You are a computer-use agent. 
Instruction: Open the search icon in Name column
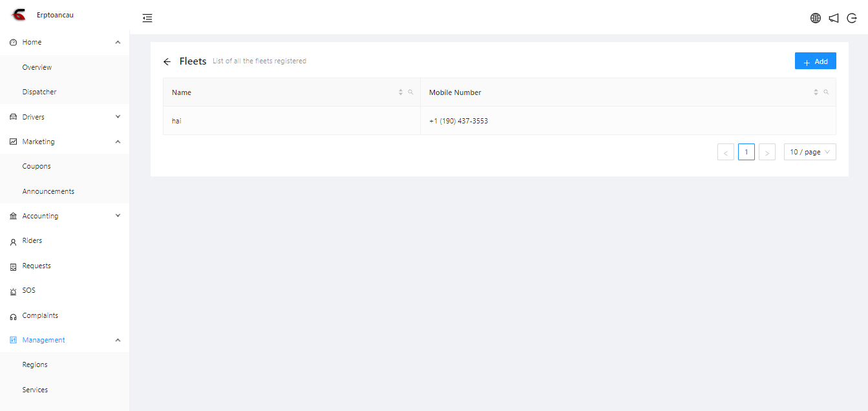pyautogui.click(x=410, y=92)
